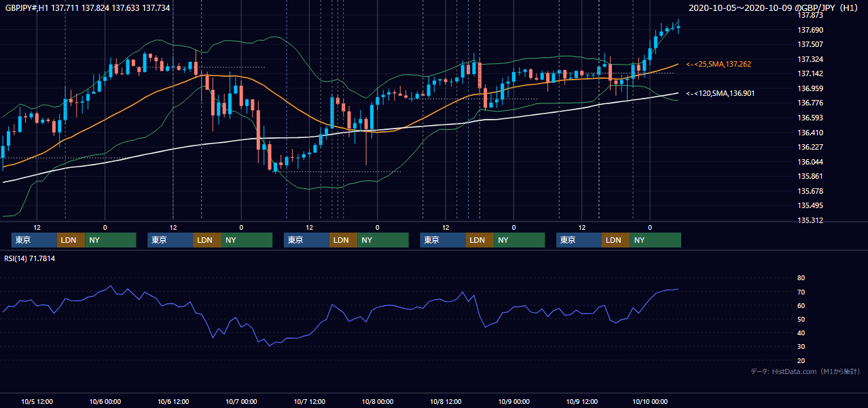Click price axis value 135.678
The image size is (868, 408).
[810, 191]
